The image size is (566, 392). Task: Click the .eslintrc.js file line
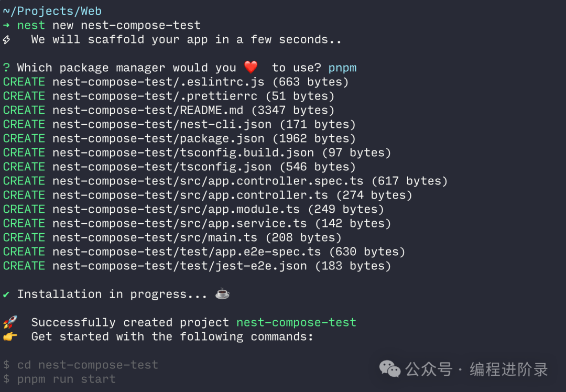[176, 82]
